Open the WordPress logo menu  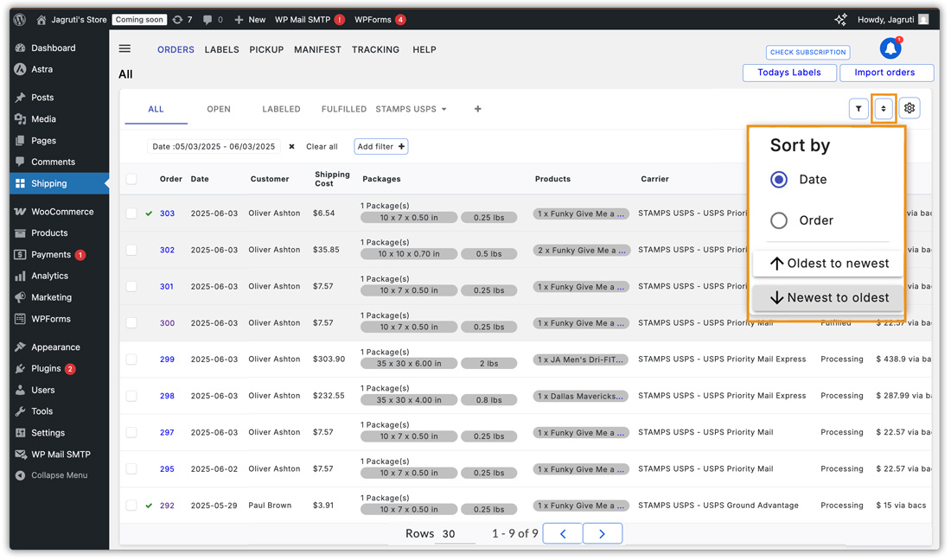tap(19, 19)
